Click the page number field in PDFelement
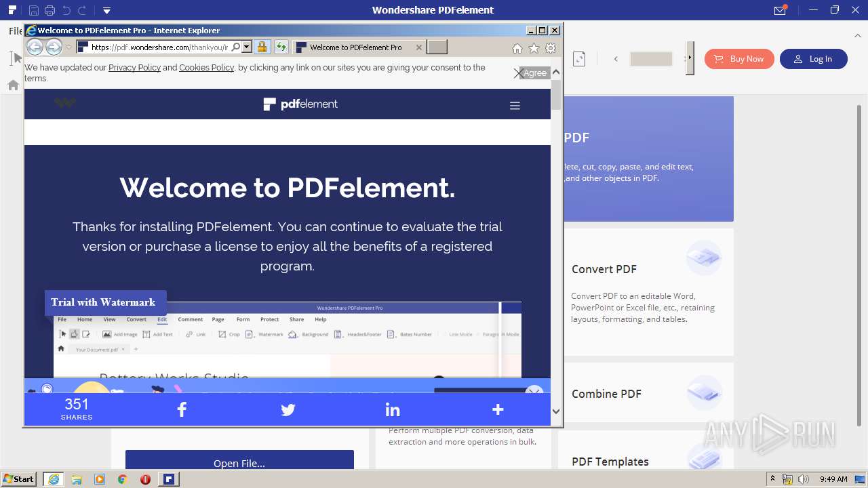Viewport: 868px width, 488px height. pos(651,59)
